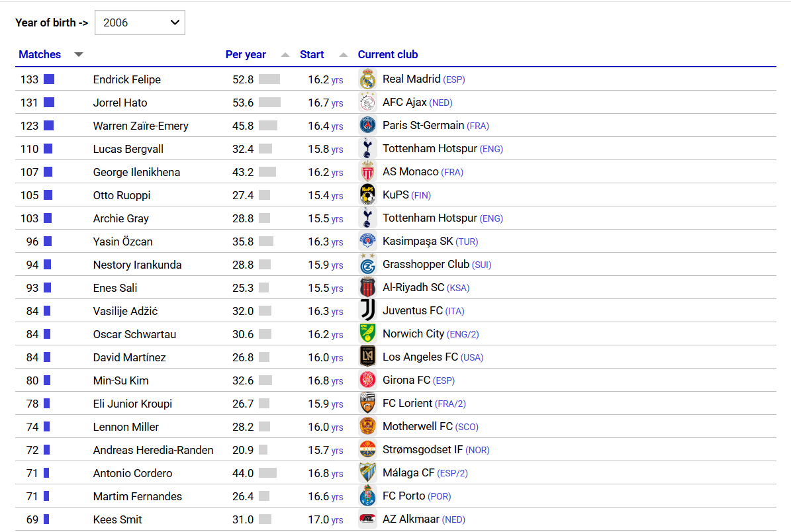Open player Min-Su Kim
791x532 pixels.
[121, 380]
